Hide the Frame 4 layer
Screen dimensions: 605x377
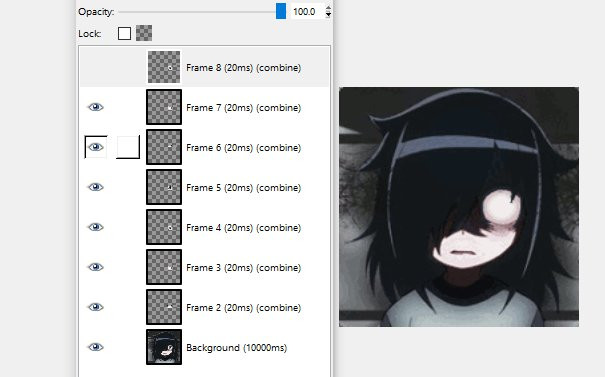pyautogui.click(x=95, y=227)
